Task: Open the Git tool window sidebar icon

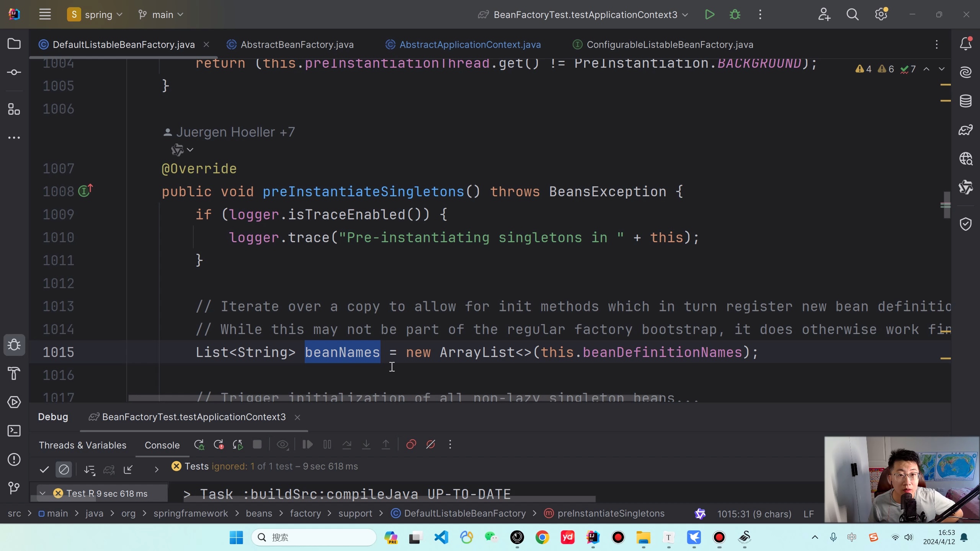Action: tap(14, 488)
